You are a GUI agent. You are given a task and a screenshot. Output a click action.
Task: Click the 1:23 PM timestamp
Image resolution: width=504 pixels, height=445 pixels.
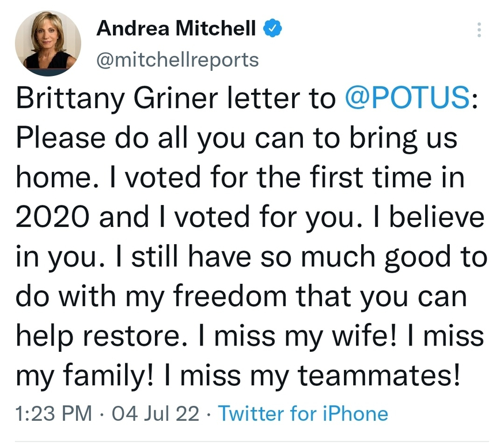click(x=51, y=413)
